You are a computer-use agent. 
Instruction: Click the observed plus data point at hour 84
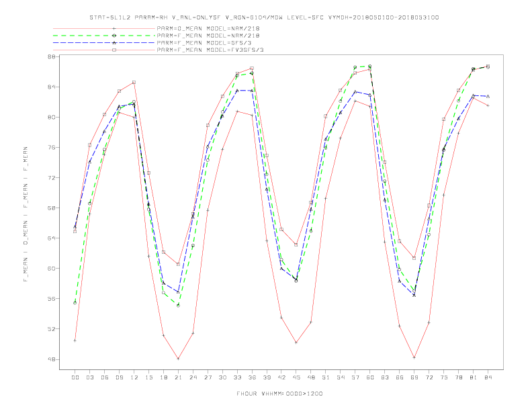[488, 105]
